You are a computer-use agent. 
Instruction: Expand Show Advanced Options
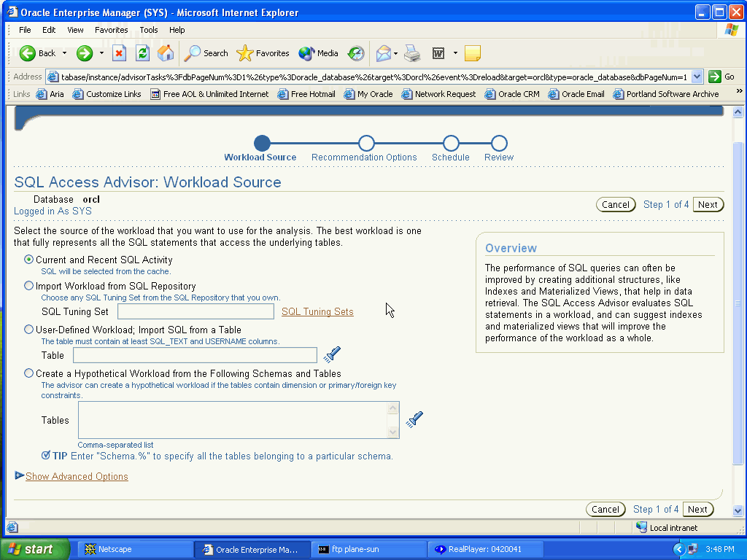77,476
